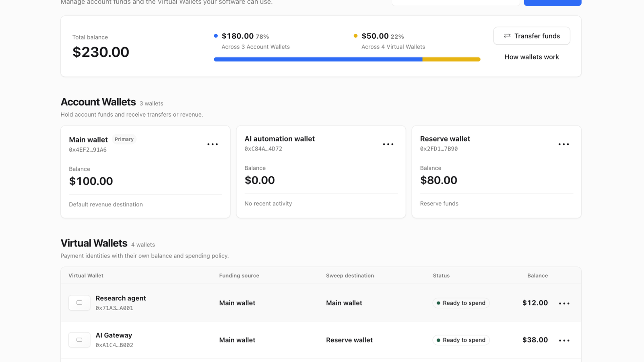
Task: Click the Virtual Wallets section heading
Action: [x=94, y=243]
